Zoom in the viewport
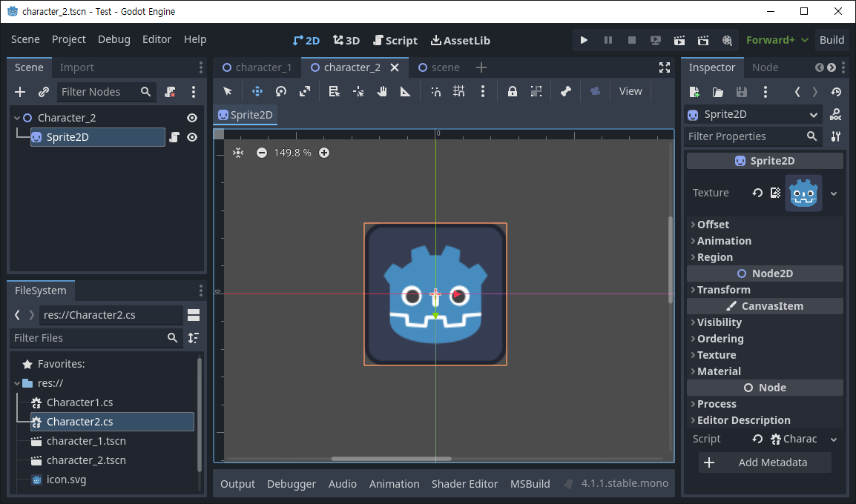The width and height of the screenshot is (856, 504). pyautogui.click(x=324, y=153)
